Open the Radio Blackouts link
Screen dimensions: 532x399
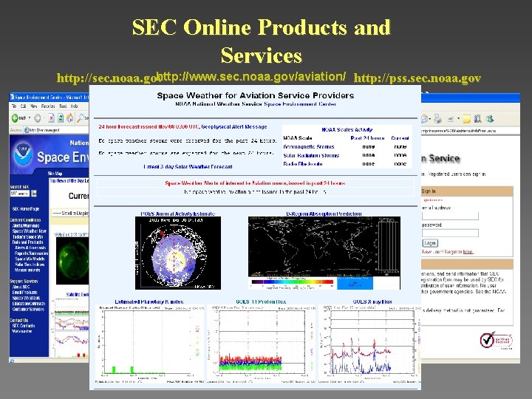click(x=303, y=163)
